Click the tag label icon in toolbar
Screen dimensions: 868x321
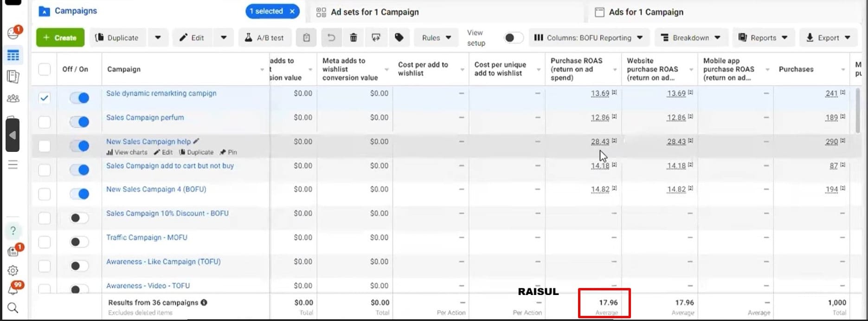(x=399, y=38)
